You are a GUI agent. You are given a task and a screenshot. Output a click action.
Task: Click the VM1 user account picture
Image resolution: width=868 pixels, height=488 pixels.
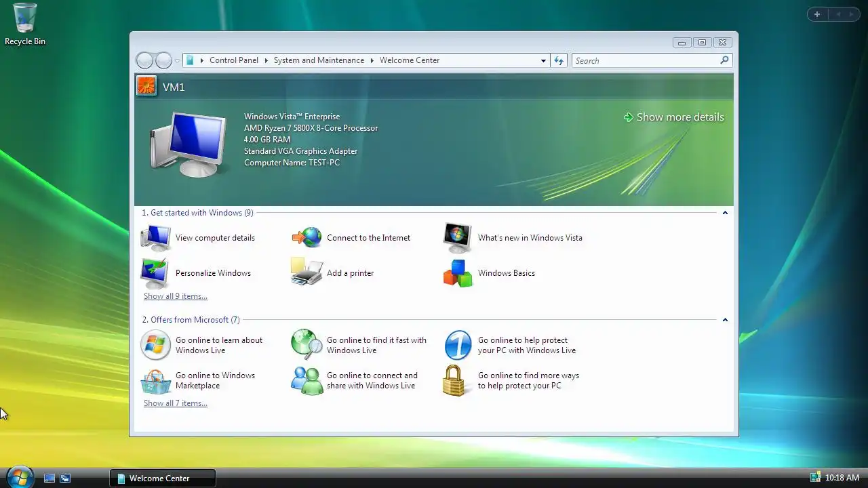[x=146, y=85]
